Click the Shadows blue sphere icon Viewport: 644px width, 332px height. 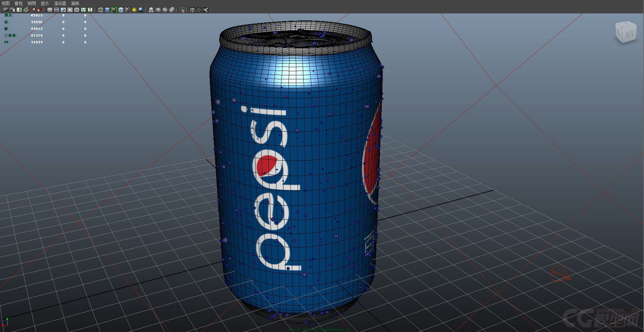pos(141,10)
